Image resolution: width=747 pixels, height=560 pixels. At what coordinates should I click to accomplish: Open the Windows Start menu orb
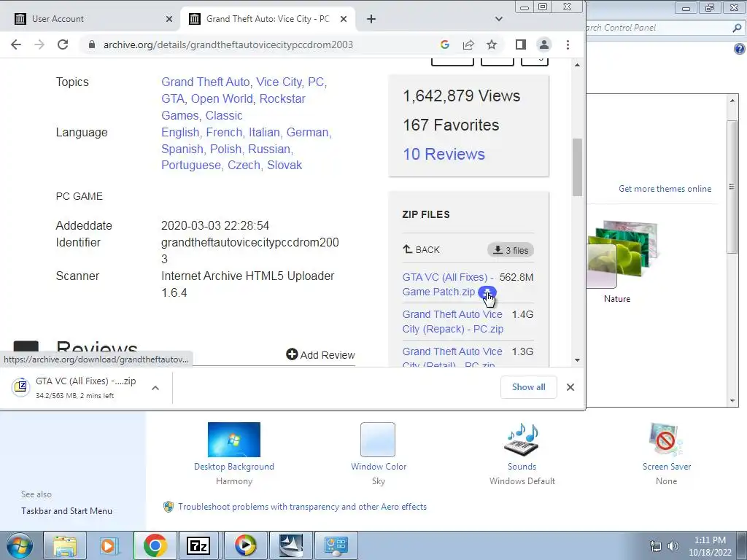pyautogui.click(x=20, y=545)
